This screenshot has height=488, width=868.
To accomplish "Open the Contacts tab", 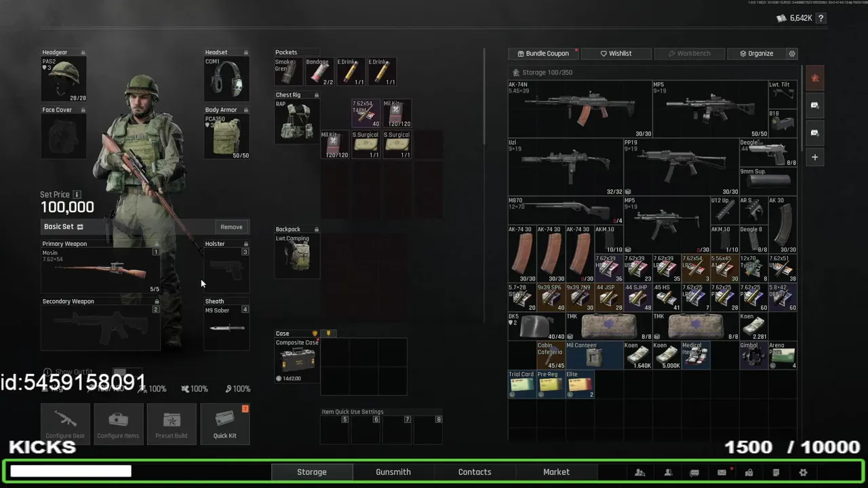I will point(475,472).
